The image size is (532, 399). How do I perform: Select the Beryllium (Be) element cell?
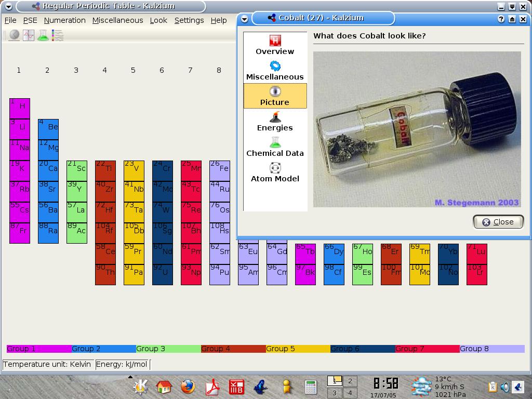tap(48, 129)
